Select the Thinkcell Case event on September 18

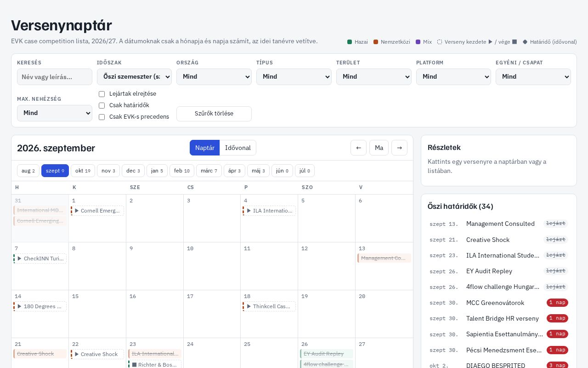(269, 306)
